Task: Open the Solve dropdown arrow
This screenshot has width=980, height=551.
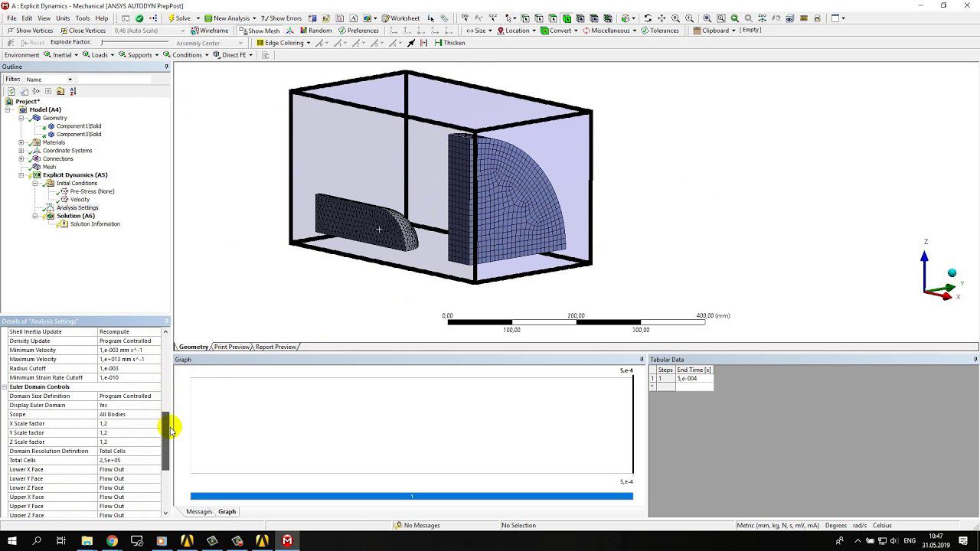Action: coord(198,18)
